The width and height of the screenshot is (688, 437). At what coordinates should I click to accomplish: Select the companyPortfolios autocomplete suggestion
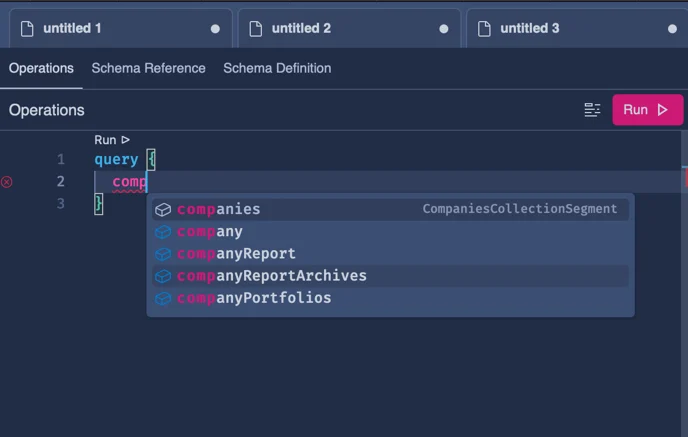pos(391,298)
